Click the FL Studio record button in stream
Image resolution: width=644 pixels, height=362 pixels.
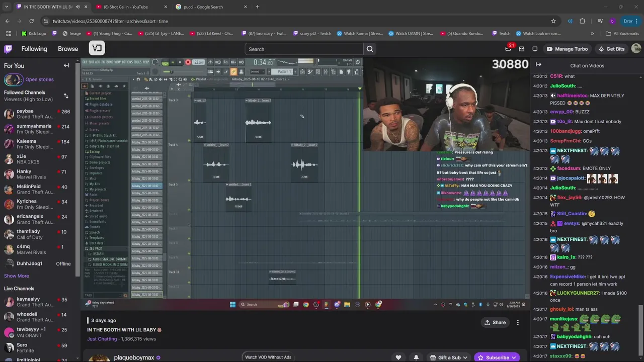(188, 62)
